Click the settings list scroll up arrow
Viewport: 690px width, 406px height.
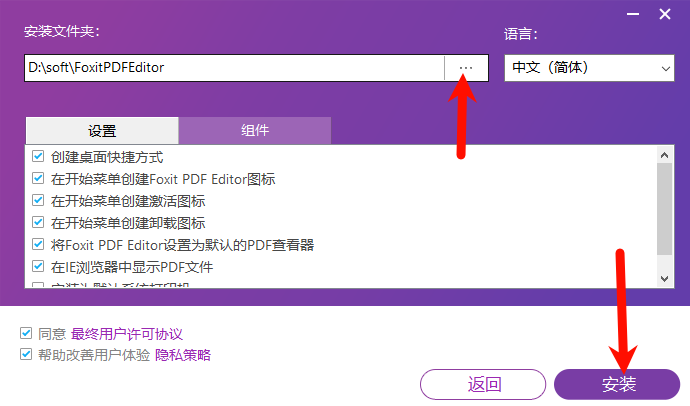664,155
